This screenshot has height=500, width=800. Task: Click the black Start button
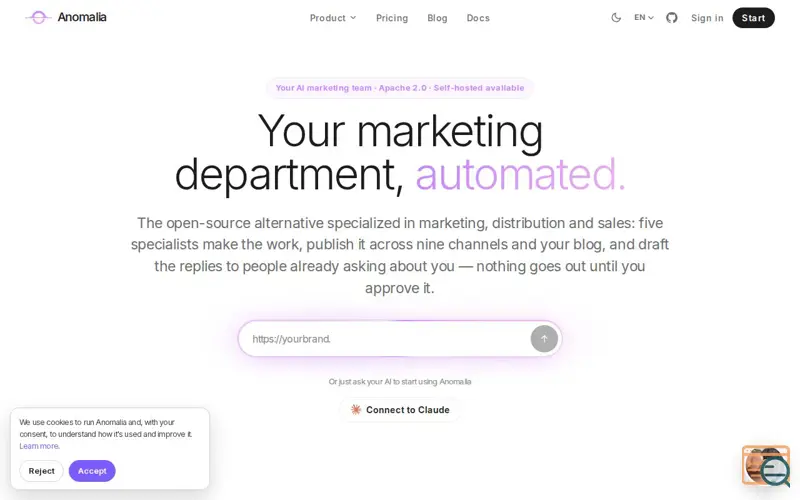[x=753, y=18]
